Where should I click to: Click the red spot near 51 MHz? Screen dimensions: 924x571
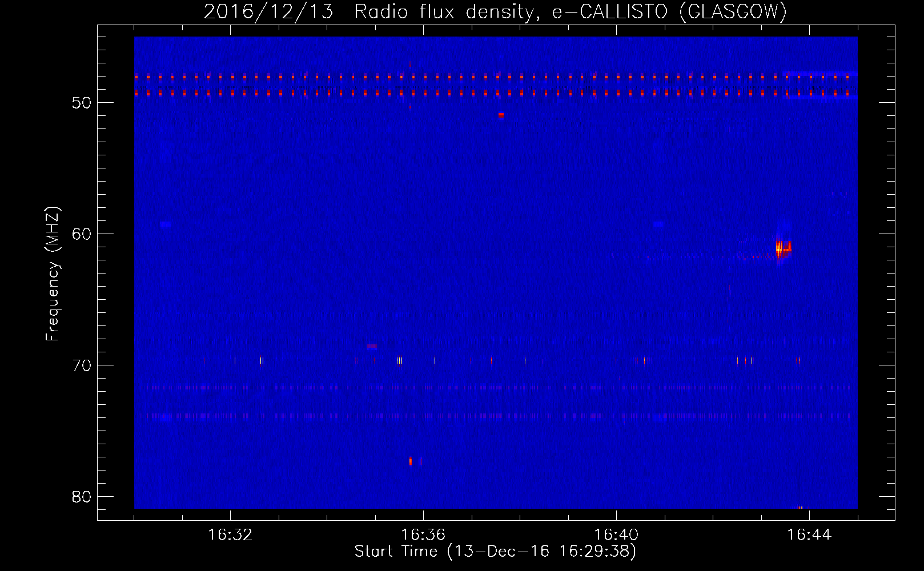[x=501, y=115]
